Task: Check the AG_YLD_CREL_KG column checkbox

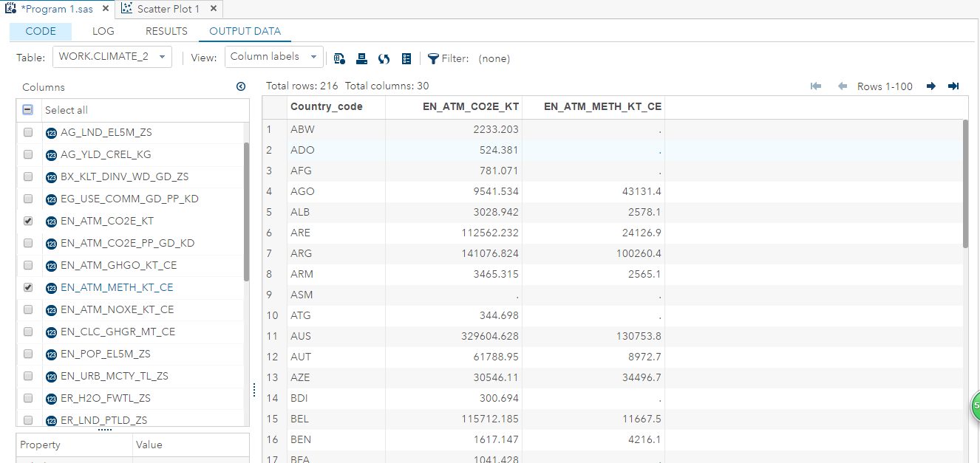Action: [x=28, y=155]
